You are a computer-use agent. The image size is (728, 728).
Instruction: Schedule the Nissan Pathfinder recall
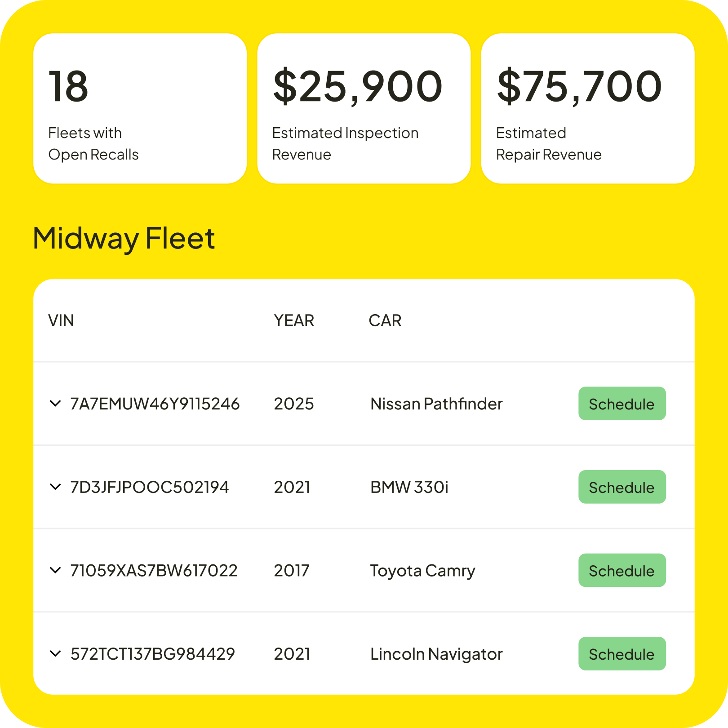click(x=621, y=404)
